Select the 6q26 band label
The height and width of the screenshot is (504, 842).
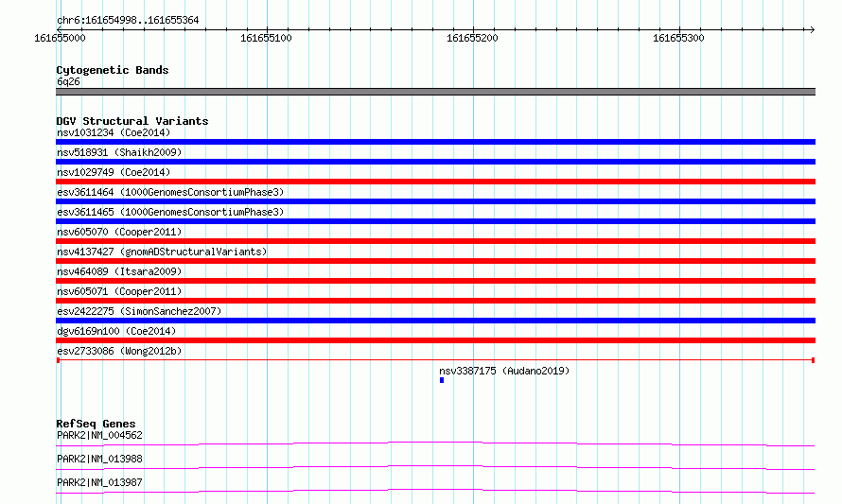point(68,81)
